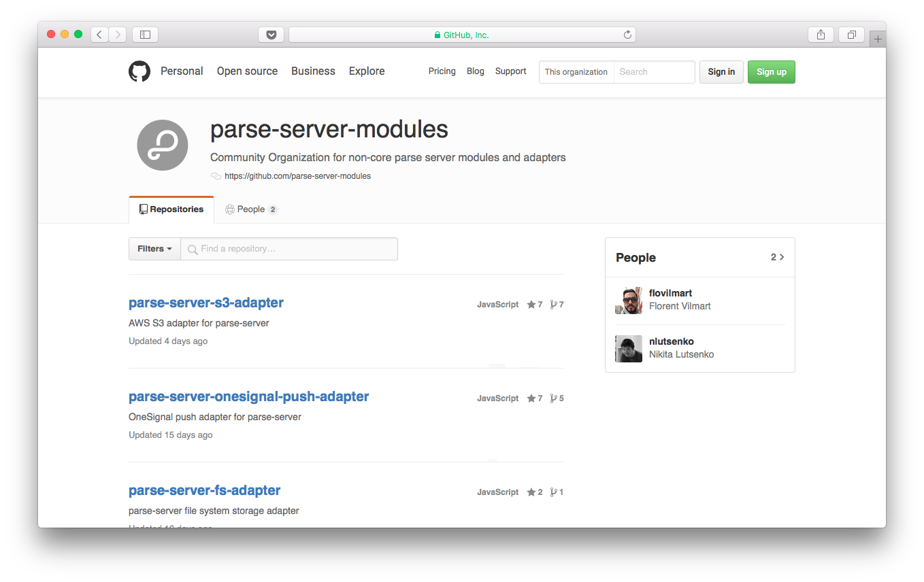This screenshot has width=924, height=582.
Task: Open the Support link
Action: coord(511,71)
